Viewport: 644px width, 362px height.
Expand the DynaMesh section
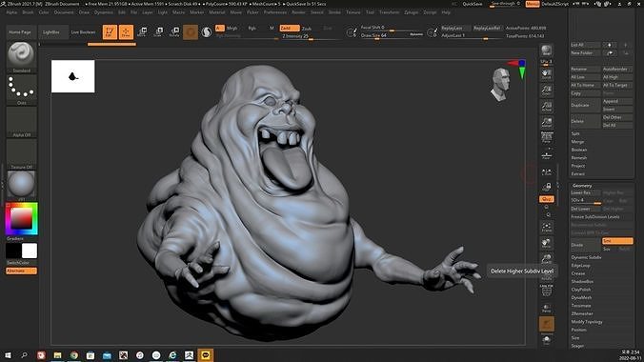click(x=581, y=297)
